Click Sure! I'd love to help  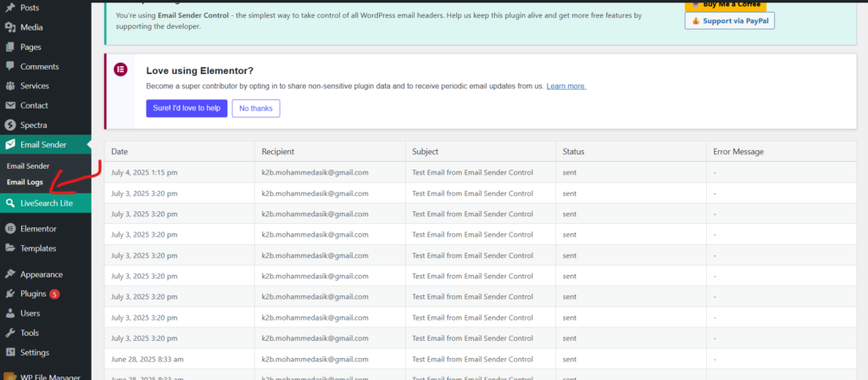point(186,109)
